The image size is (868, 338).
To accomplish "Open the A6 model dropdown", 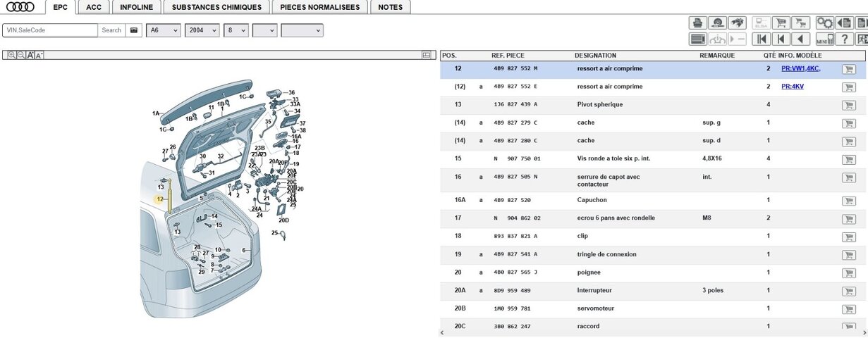I will point(163,30).
